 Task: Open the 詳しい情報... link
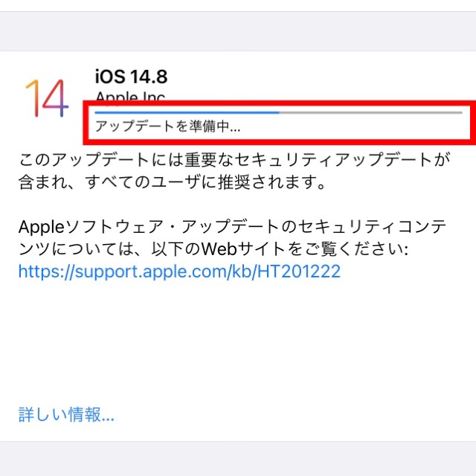pos(66,415)
